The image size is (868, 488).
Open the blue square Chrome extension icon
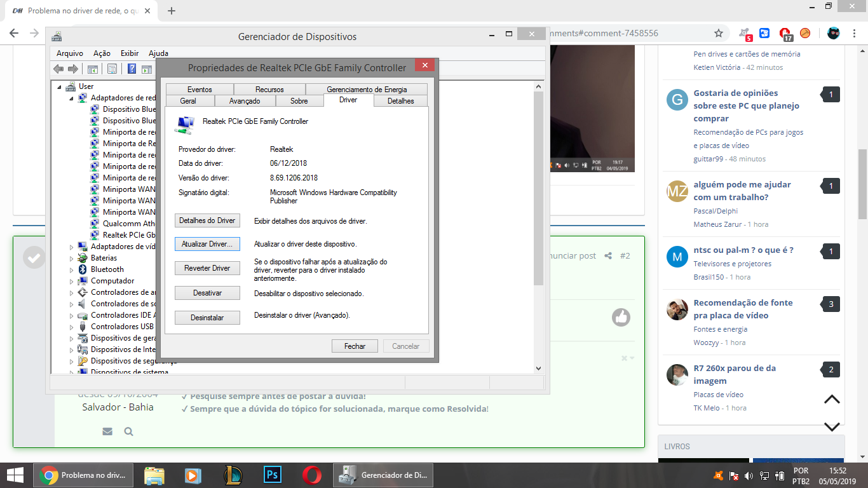tap(764, 33)
